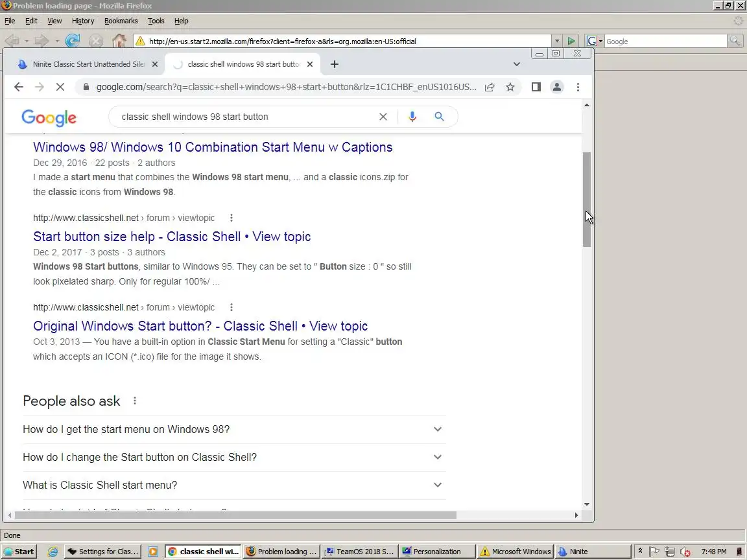Click Firefox Google search field
Image resolution: width=747 pixels, height=560 pixels.
tap(665, 41)
